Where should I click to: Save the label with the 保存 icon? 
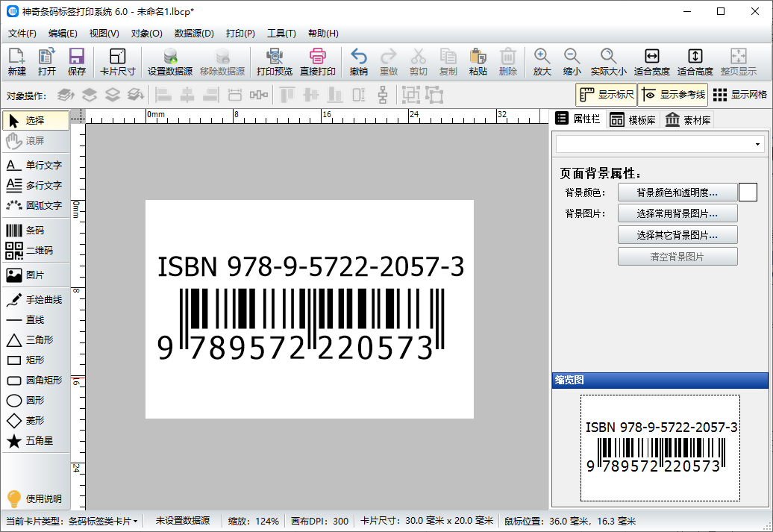tap(76, 62)
